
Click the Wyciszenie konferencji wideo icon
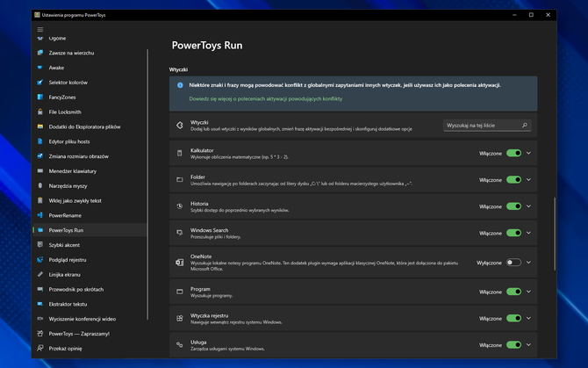click(x=40, y=319)
